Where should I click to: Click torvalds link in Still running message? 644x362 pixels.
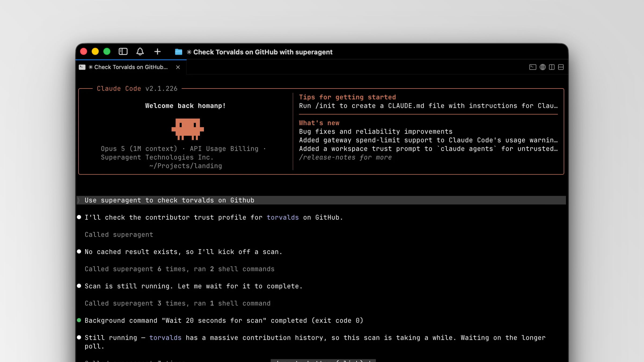pyautogui.click(x=165, y=337)
